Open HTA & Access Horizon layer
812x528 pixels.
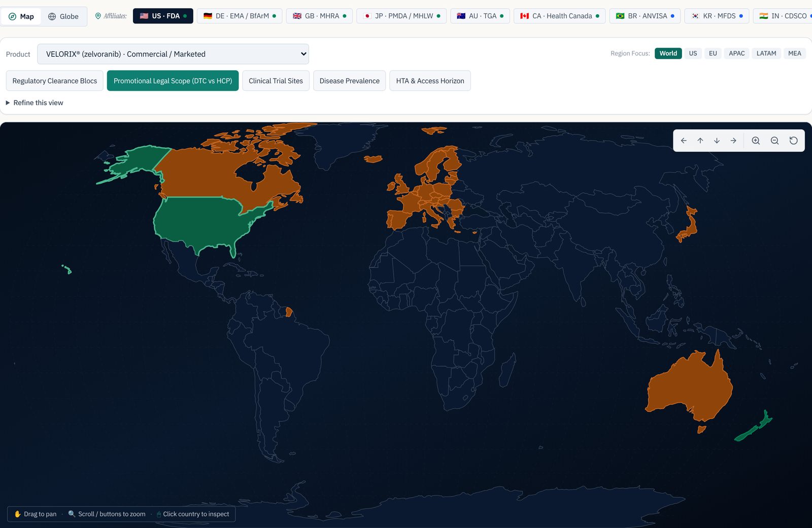pyautogui.click(x=430, y=81)
